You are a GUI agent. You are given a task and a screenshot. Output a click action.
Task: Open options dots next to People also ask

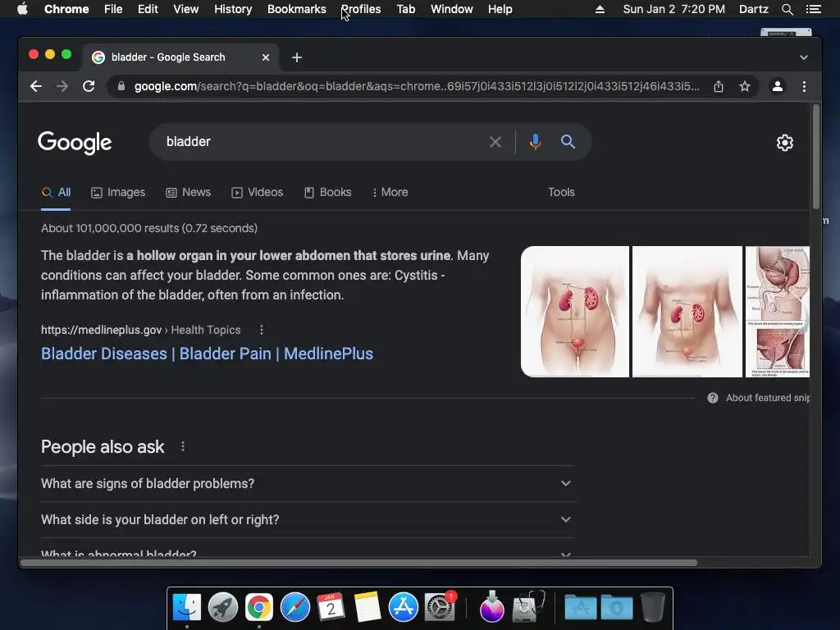click(183, 446)
